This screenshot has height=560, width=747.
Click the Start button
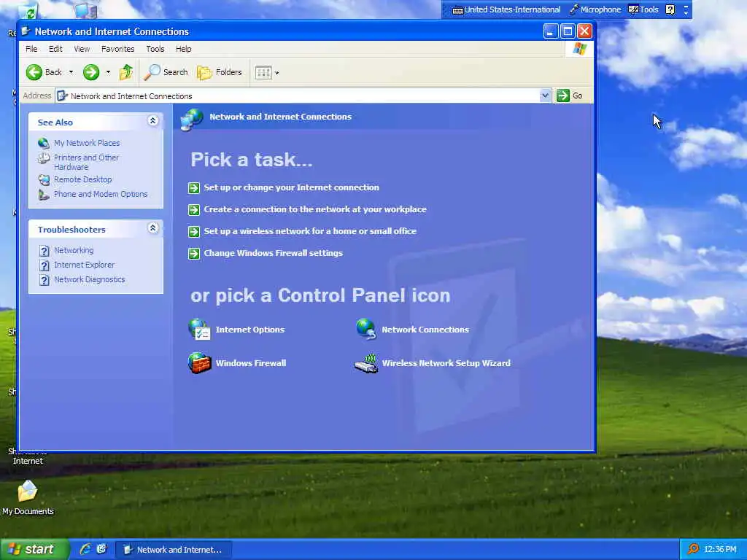34,550
